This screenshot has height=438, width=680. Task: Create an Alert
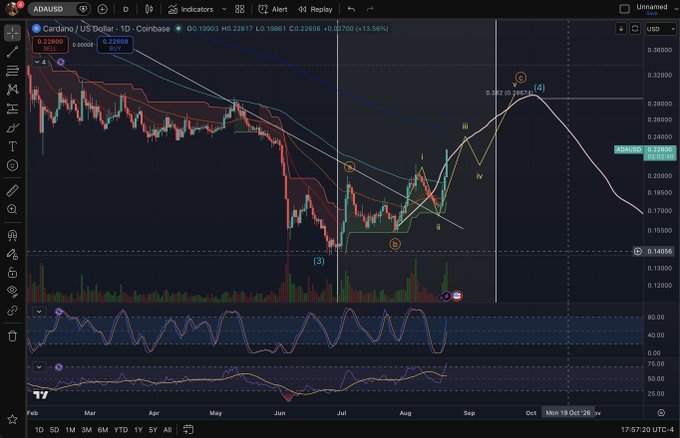pyautogui.click(x=273, y=9)
